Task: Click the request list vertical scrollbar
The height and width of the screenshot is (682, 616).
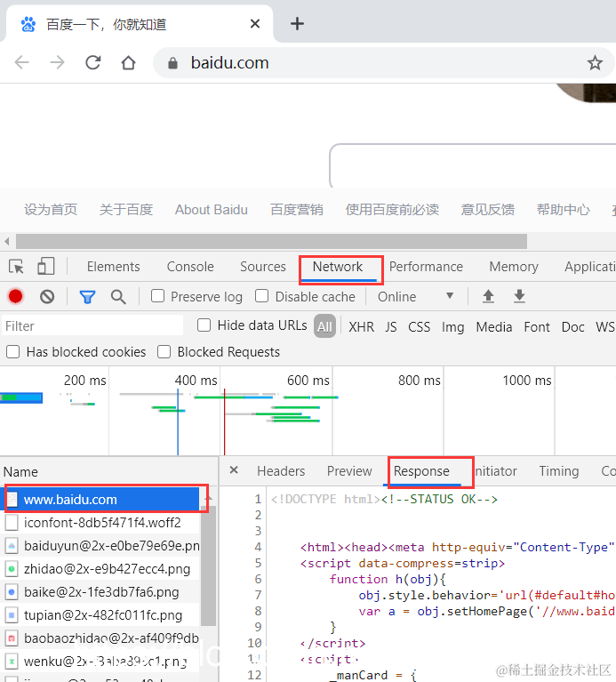Action: (208, 566)
